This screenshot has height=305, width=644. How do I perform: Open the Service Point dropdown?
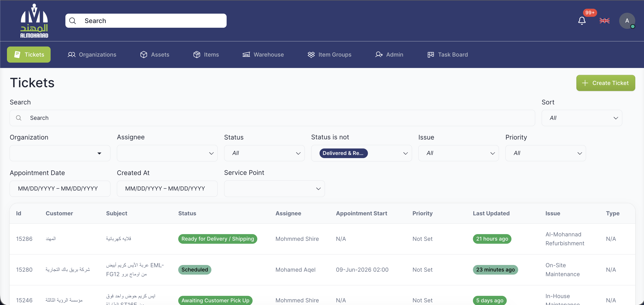click(274, 189)
